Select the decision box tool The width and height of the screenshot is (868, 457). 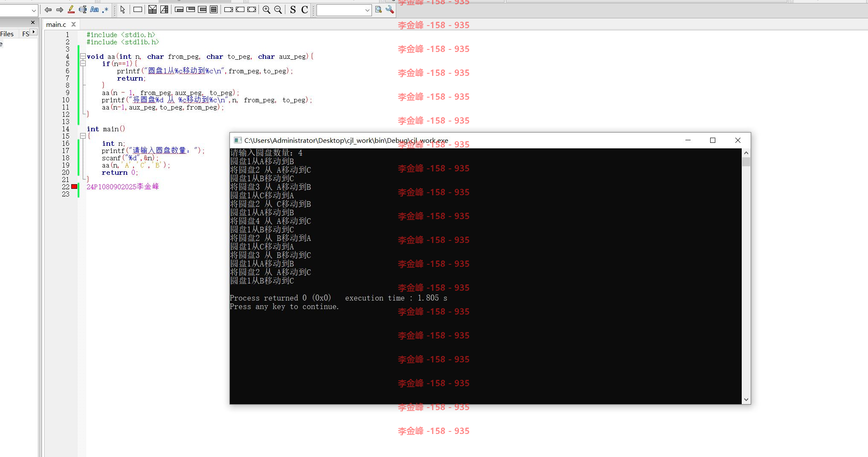point(152,9)
